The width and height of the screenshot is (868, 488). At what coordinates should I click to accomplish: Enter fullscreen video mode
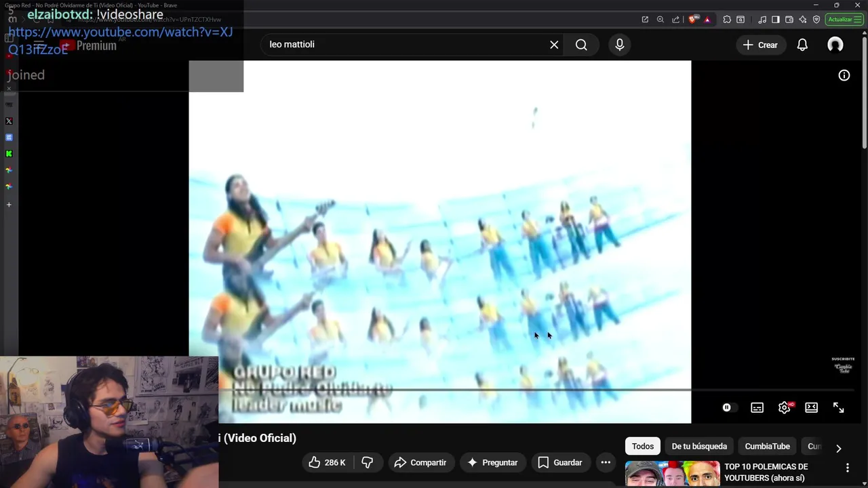[838, 407]
